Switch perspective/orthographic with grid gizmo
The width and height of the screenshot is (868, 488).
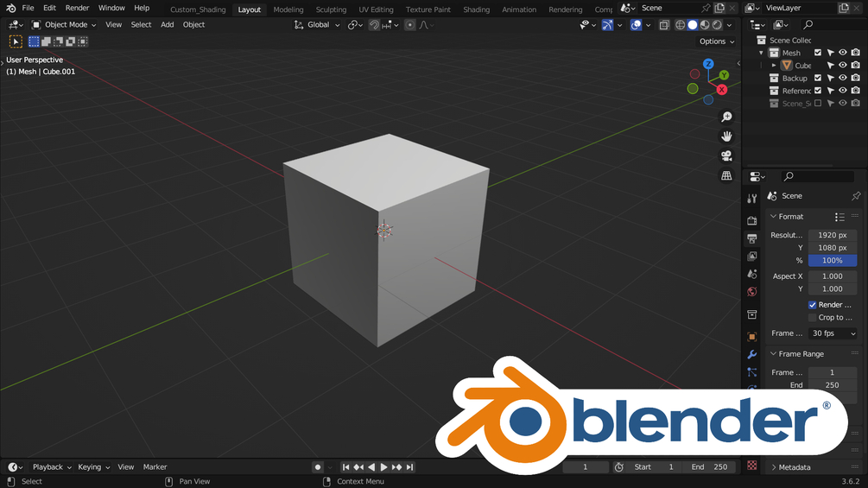coord(726,175)
